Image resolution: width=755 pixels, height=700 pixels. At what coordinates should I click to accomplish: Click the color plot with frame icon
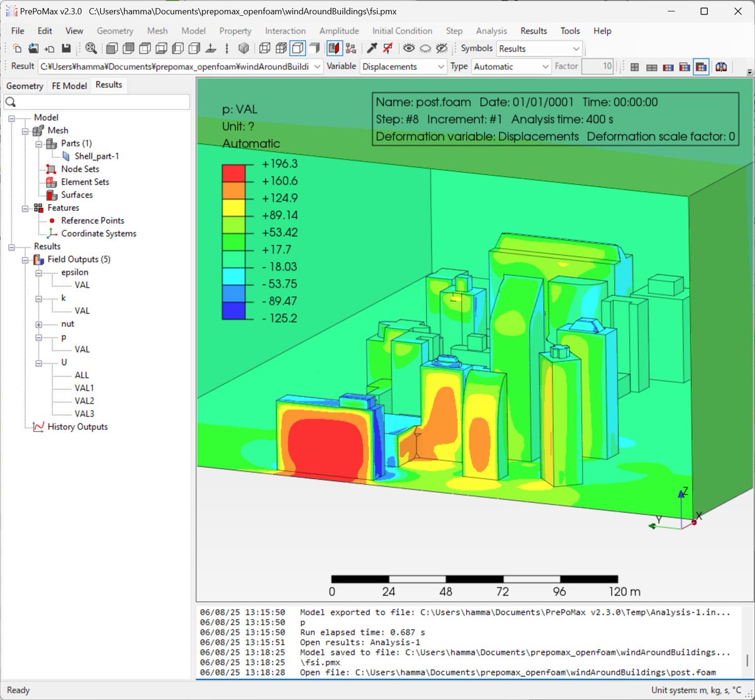685,67
